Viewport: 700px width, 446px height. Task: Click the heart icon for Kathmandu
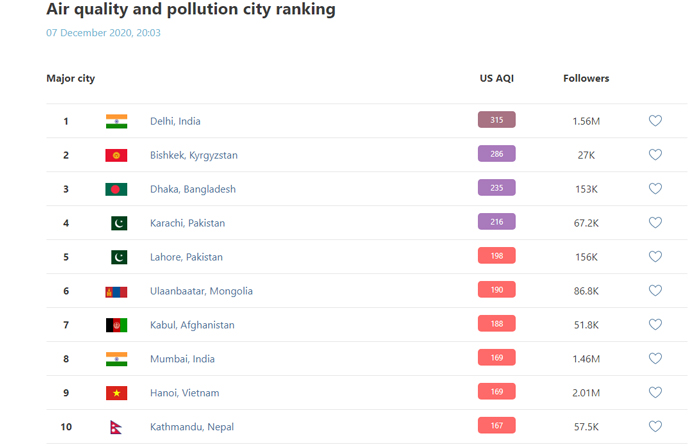(655, 427)
